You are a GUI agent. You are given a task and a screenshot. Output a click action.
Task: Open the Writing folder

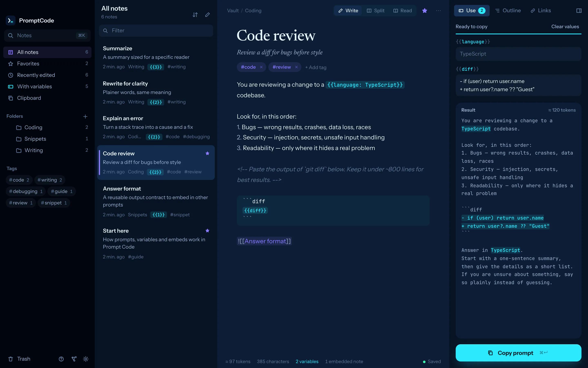pyautogui.click(x=47, y=150)
